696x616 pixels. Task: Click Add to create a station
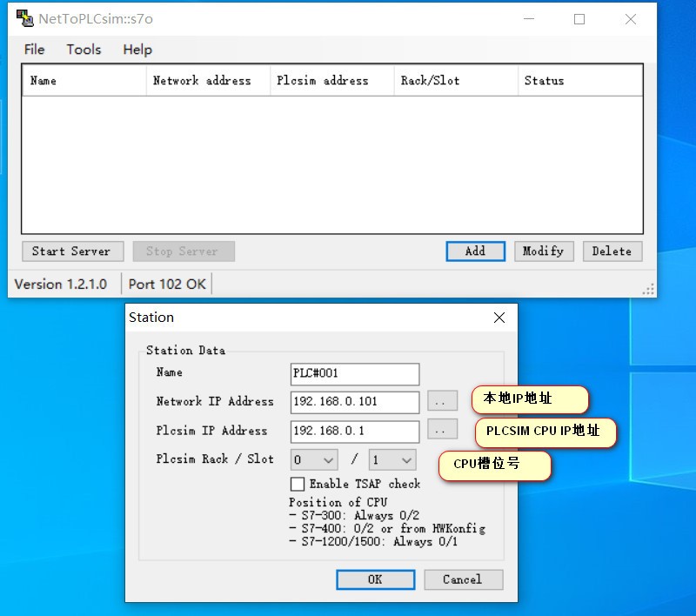click(x=475, y=251)
